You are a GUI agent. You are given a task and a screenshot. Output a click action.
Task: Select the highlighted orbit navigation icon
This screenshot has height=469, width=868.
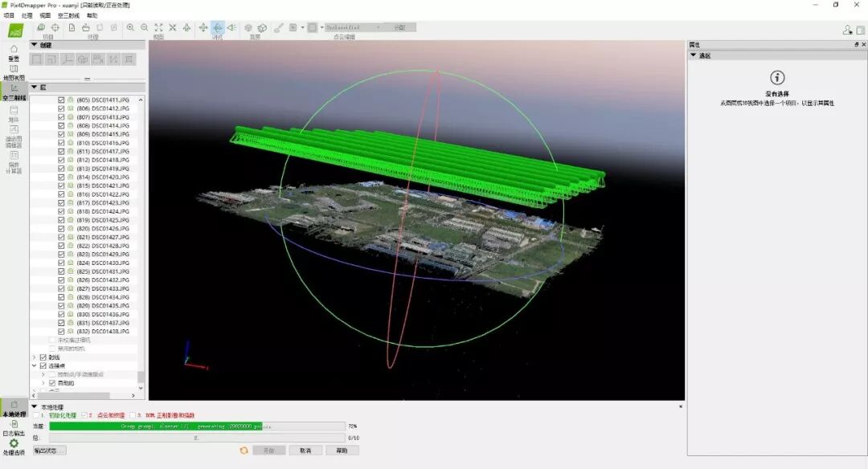tap(218, 27)
